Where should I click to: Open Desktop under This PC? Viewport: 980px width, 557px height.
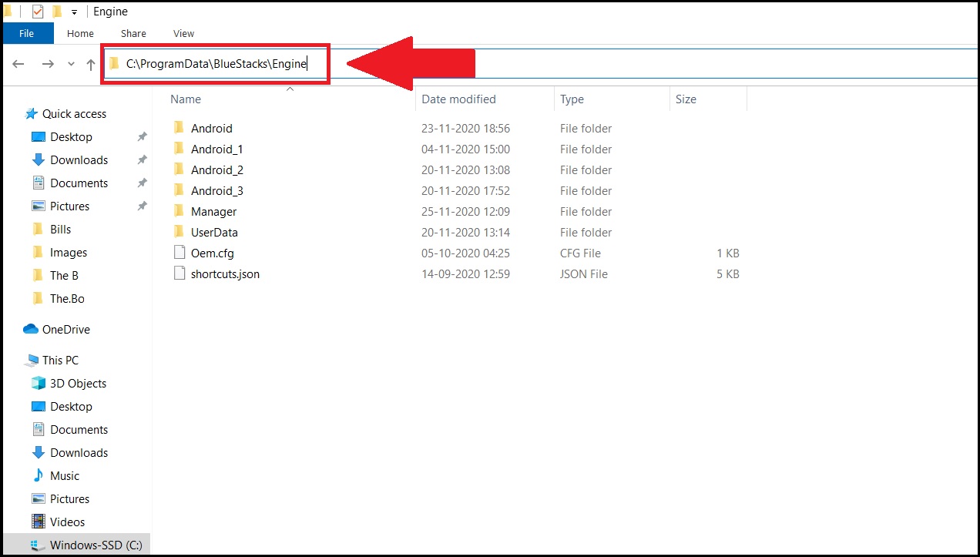pos(71,406)
